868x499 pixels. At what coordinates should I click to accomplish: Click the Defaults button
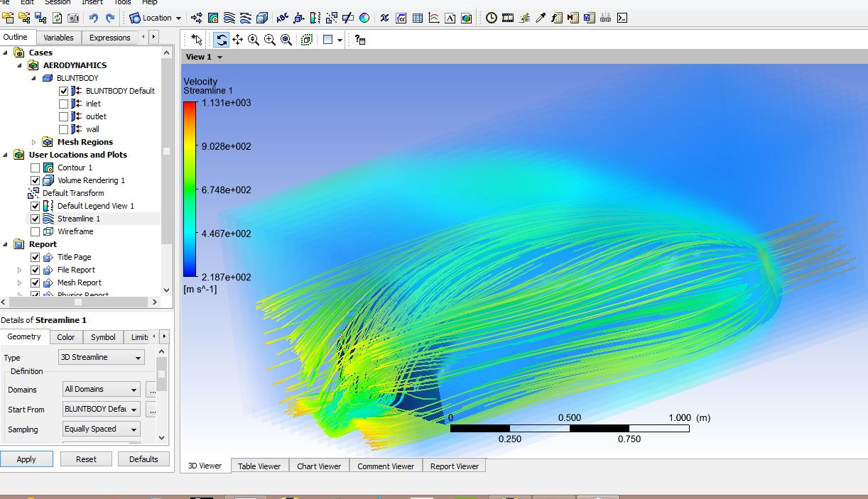click(x=143, y=459)
